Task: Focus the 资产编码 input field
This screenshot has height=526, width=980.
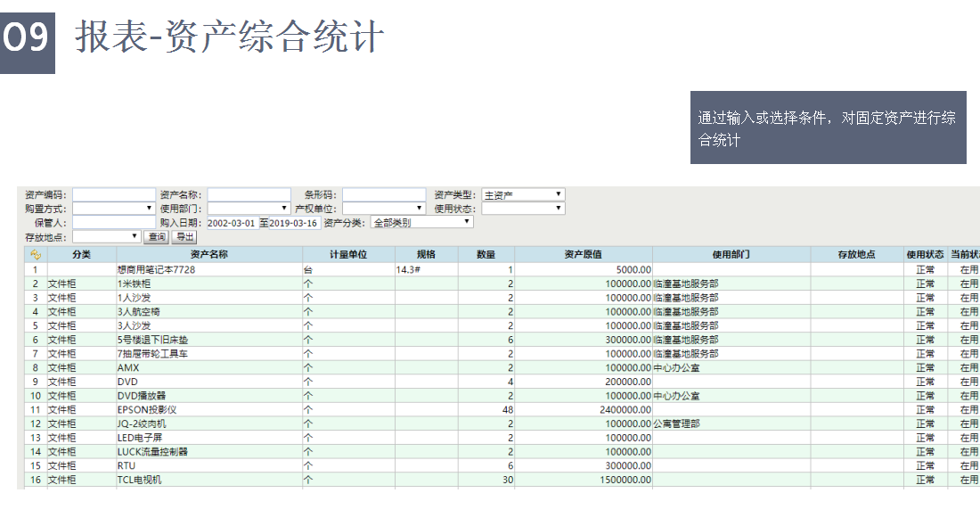Action: (x=113, y=194)
